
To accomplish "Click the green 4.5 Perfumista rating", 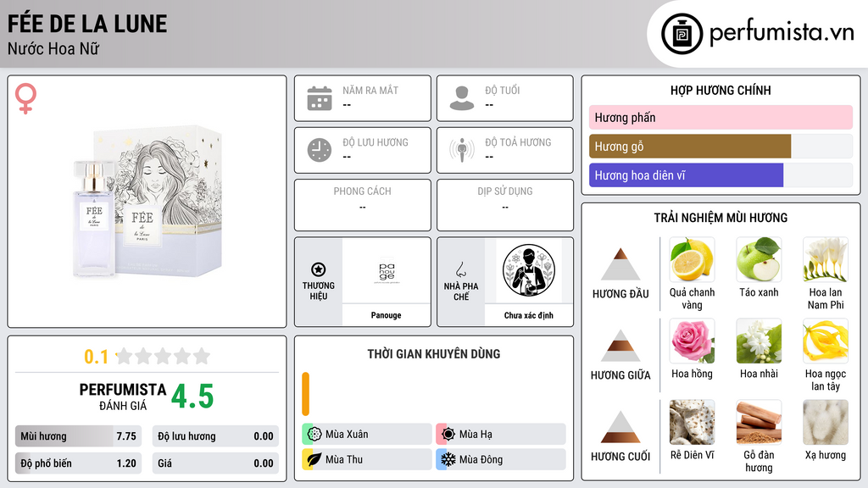I will 192,396.
